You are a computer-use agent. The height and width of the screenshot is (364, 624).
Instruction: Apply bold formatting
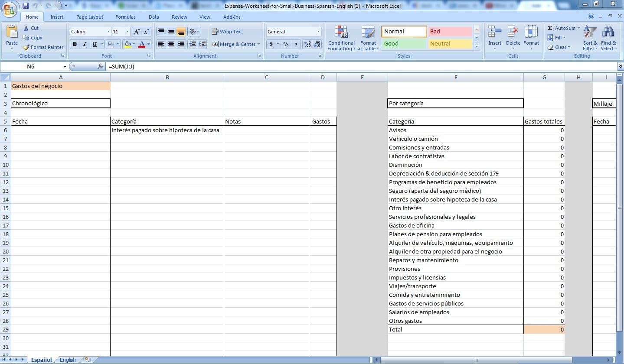74,44
